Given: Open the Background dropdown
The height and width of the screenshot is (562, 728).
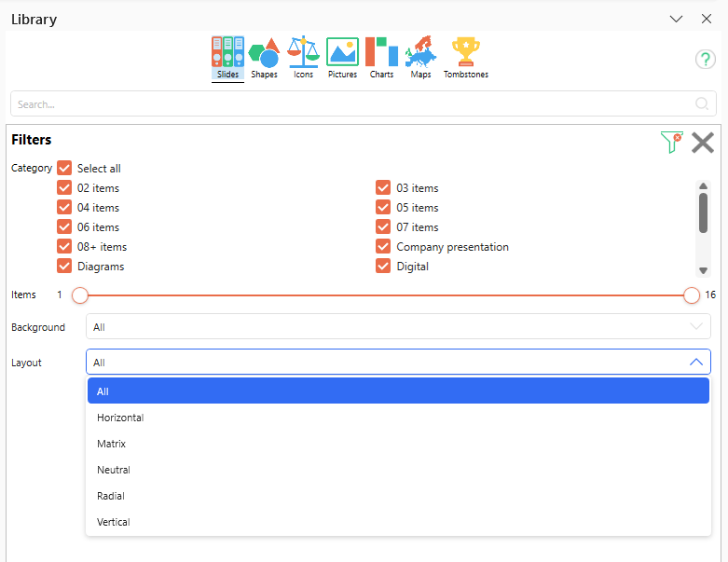Looking at the screenshot, I should point(398,326).
